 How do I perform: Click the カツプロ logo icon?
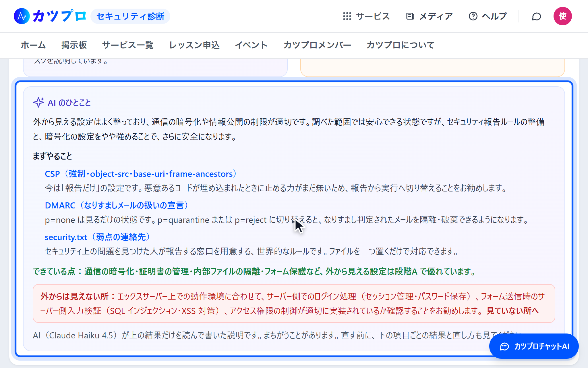coord(22,16)
